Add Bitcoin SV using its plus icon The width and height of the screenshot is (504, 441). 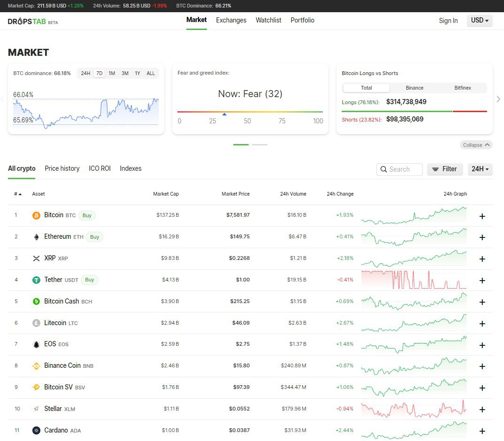click(482, 388)
